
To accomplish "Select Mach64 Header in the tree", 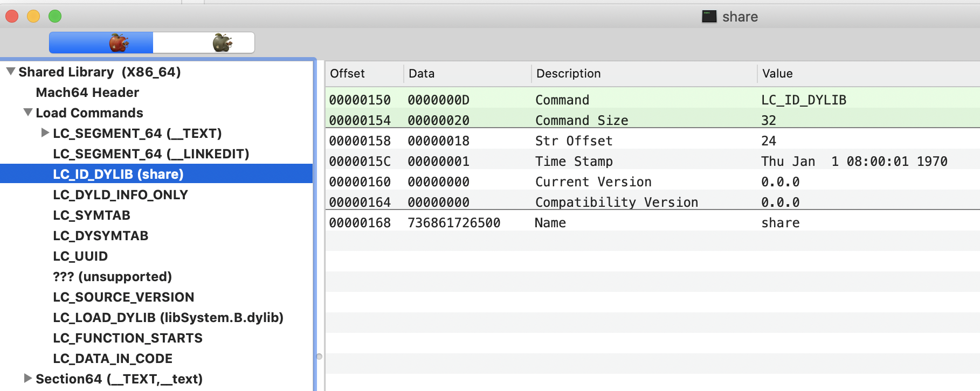I will click(87, 93).
